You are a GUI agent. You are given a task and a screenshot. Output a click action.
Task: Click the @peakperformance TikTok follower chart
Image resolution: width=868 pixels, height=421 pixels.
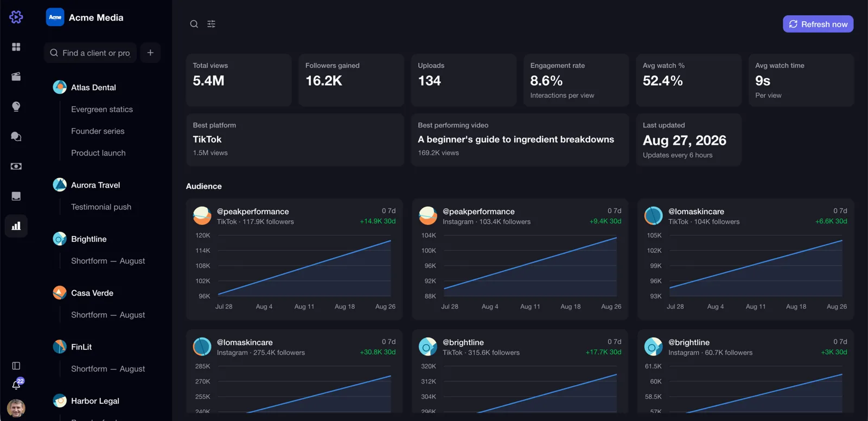tap(295, 271)
